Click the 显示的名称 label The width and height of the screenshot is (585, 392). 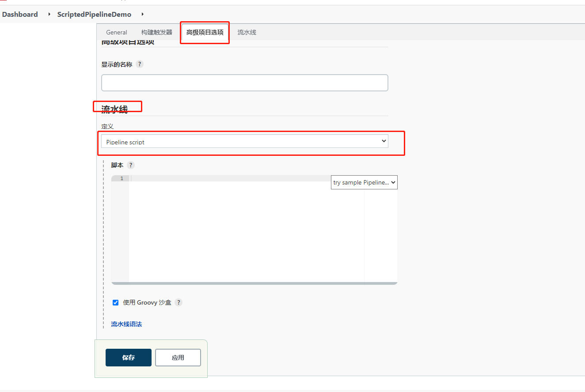point(117,64)
